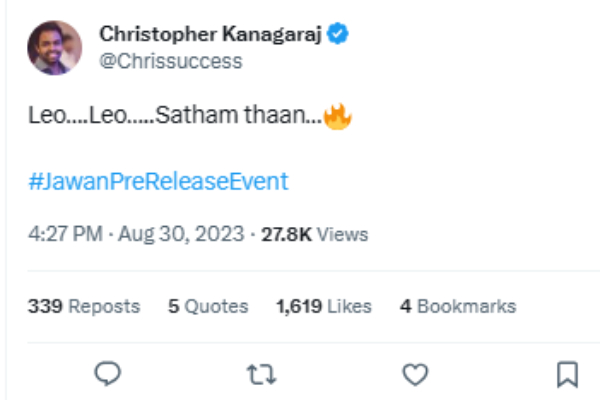
Task: Click the @Chrissuccess handle
Action: tap(170, 61)
